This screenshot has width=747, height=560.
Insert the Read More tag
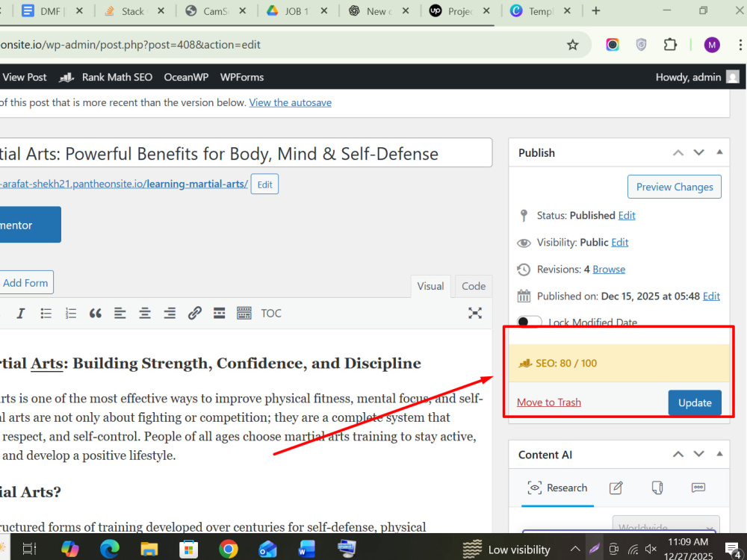219,314
